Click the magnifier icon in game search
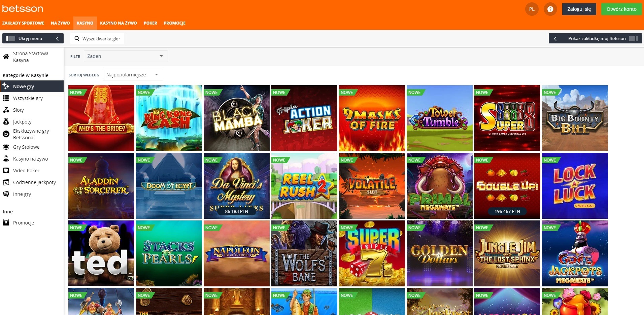The width and height of the screenshot is (644, 315). [77, 38]
